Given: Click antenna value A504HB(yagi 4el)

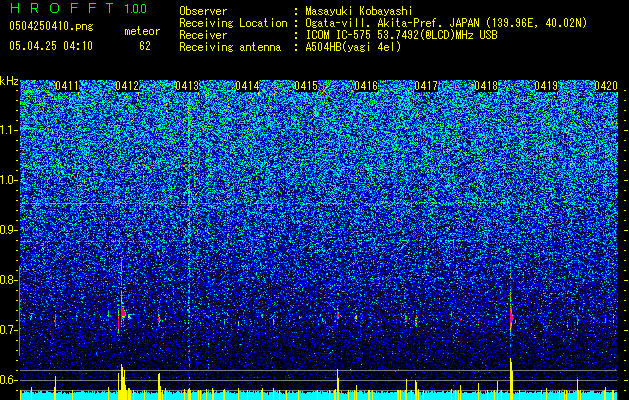Looking at the screenshot, I should point(353,47).
